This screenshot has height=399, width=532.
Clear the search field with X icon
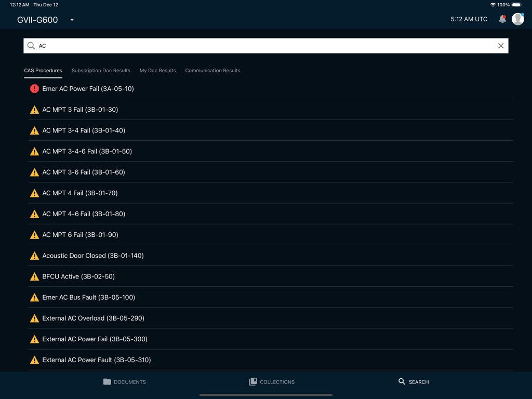point(501,46)
